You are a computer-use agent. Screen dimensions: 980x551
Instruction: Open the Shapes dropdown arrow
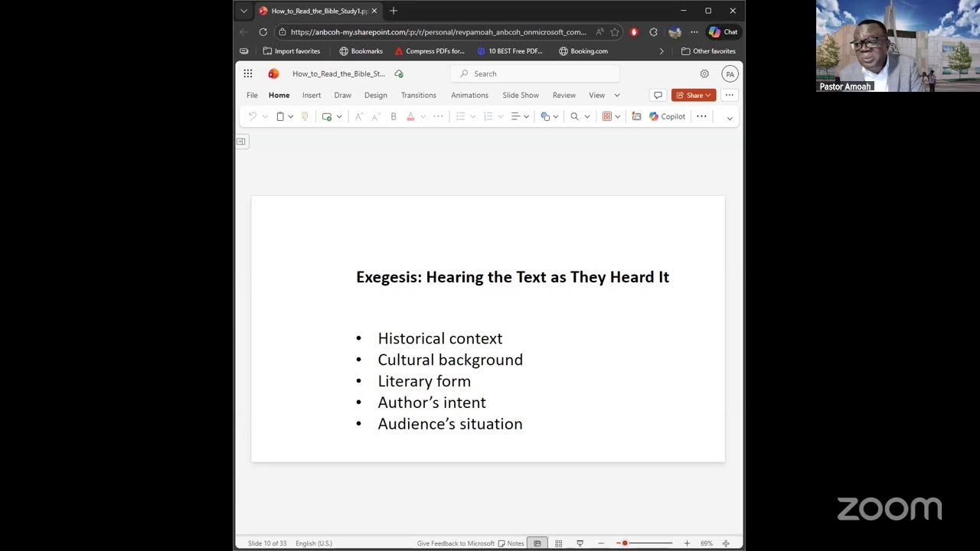click(x=556, y=117)
